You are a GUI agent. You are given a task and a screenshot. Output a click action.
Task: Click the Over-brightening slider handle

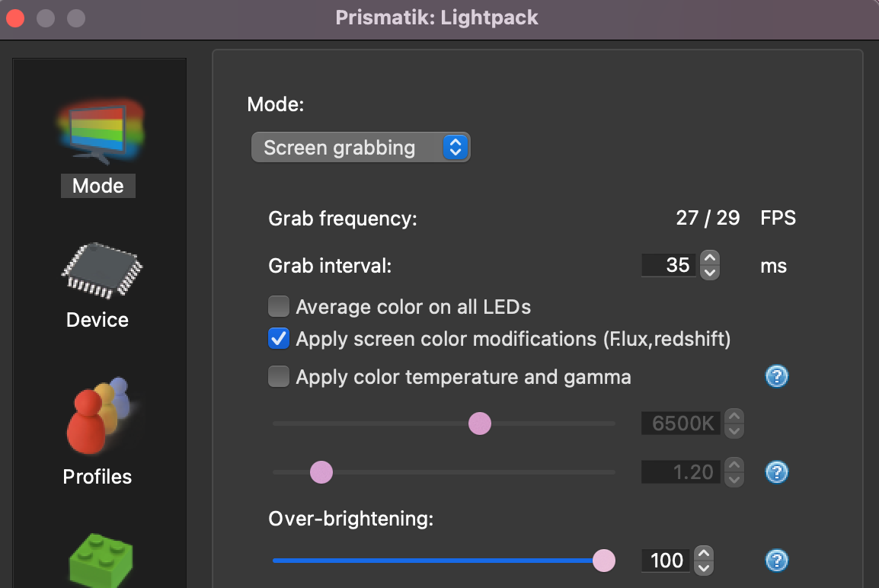604,561
